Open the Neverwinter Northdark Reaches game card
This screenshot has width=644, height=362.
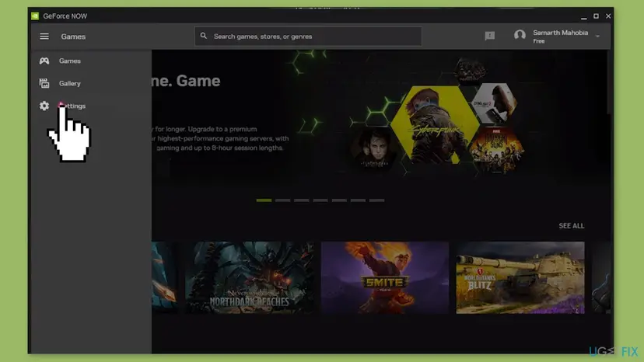click(250, 277)
